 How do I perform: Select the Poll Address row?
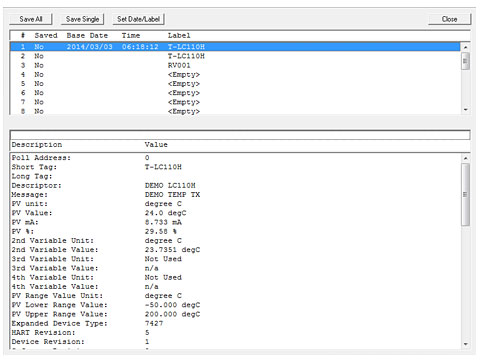point(235,158)
